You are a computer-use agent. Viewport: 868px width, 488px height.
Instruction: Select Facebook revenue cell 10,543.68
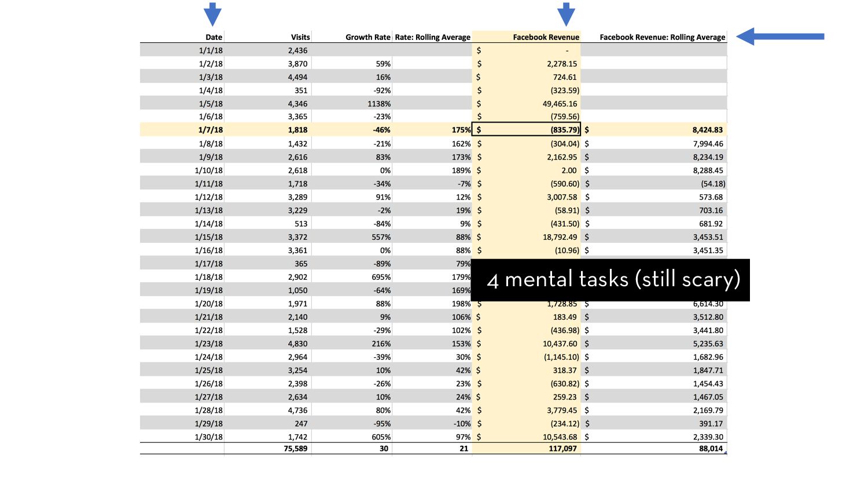(560, 437)
